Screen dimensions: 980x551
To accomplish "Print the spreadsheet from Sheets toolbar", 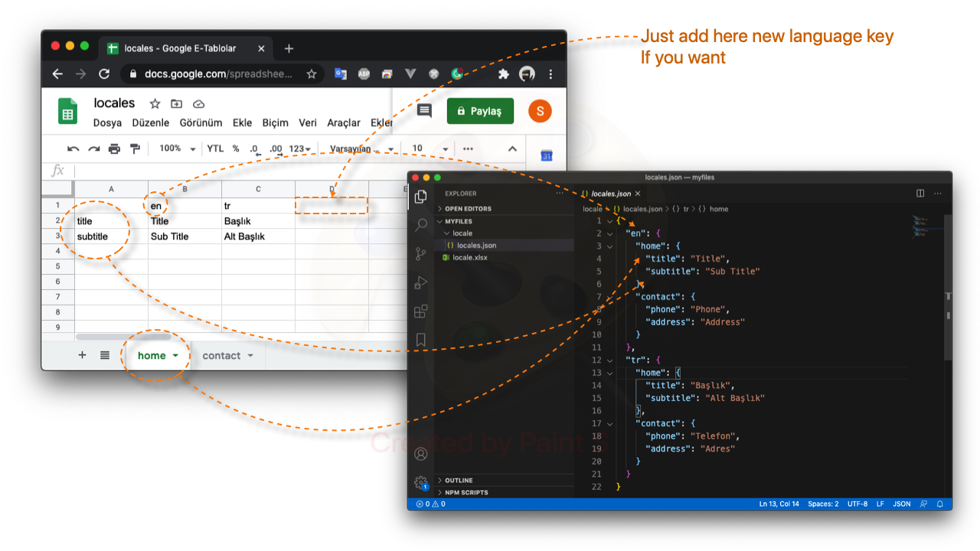I will 114,148.
